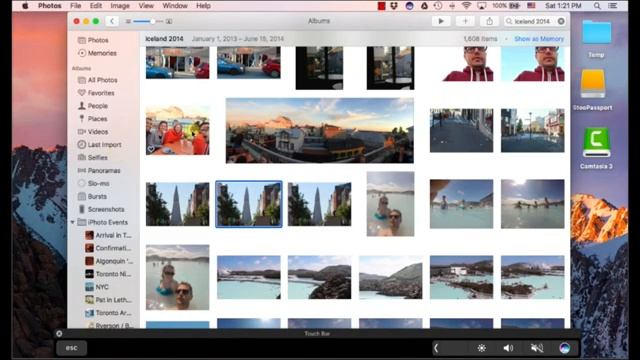This screenshot has height=360, width=640.
Task: Open the Photos menu
Action: tap(49, 6)
